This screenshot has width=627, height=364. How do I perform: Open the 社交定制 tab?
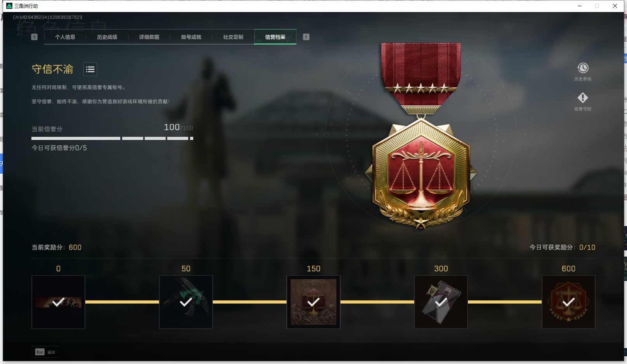(233, 37)
